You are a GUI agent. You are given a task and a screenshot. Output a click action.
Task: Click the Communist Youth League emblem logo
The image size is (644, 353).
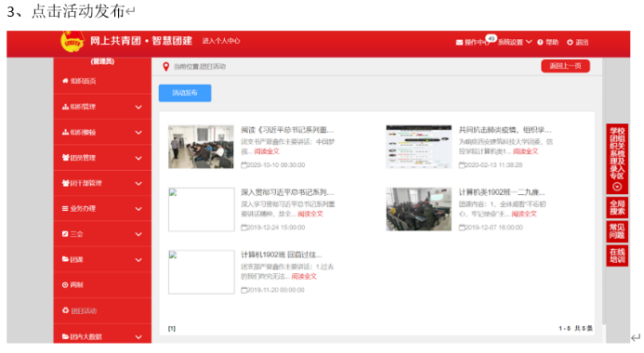(x=72, y=42)
